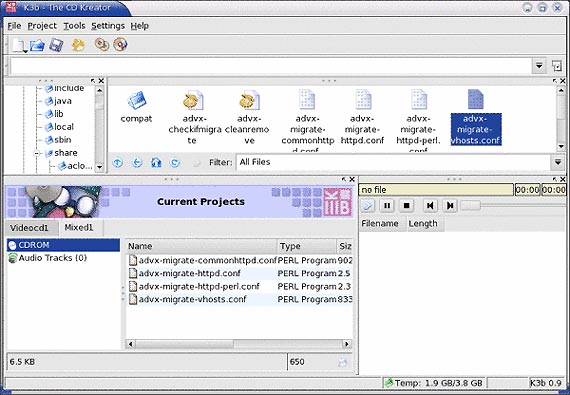Image resolution: width=570 pixels, height=395 pixels.
Task: Close the audio player panel
Action: click(563, 180)
